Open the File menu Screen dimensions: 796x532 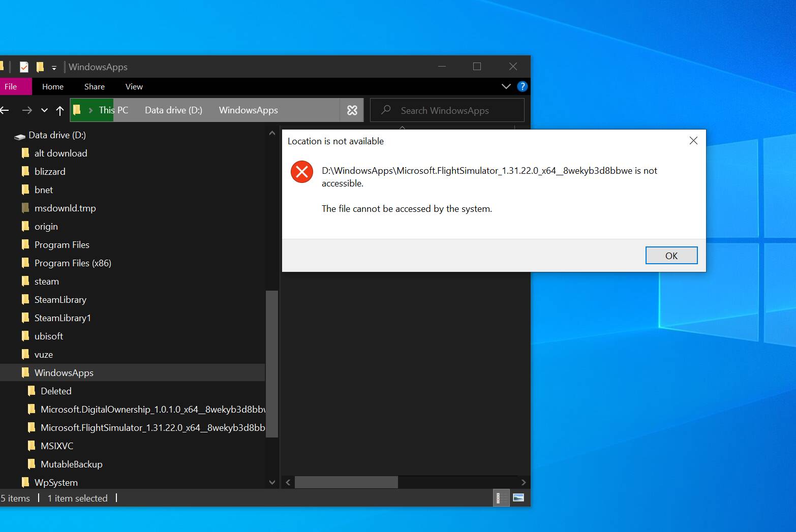[11, 86]
